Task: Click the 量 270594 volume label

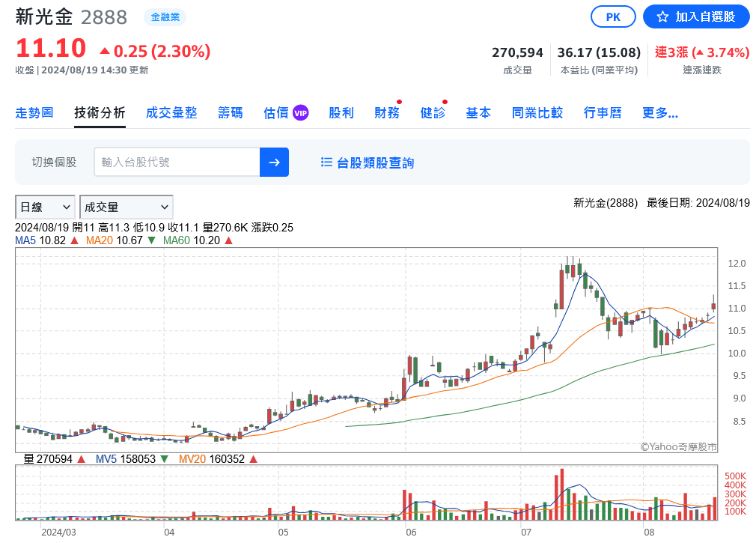Action: point(54,458)
